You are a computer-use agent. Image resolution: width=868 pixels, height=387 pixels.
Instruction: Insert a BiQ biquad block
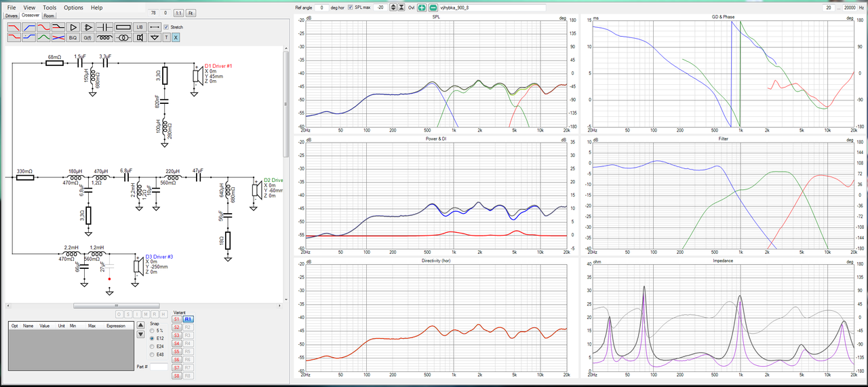tap(73, 37)
